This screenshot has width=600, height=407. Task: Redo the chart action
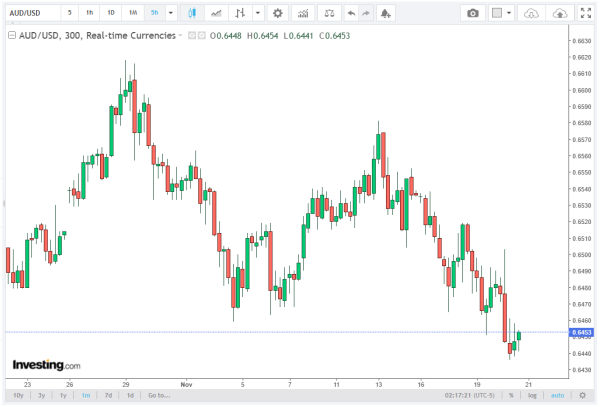pos(367,13)
